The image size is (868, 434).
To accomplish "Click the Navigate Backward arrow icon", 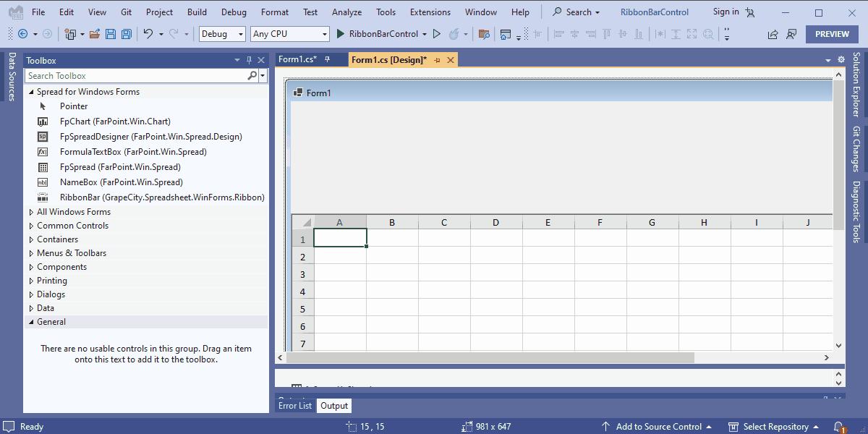I will (x=22, y=33).
